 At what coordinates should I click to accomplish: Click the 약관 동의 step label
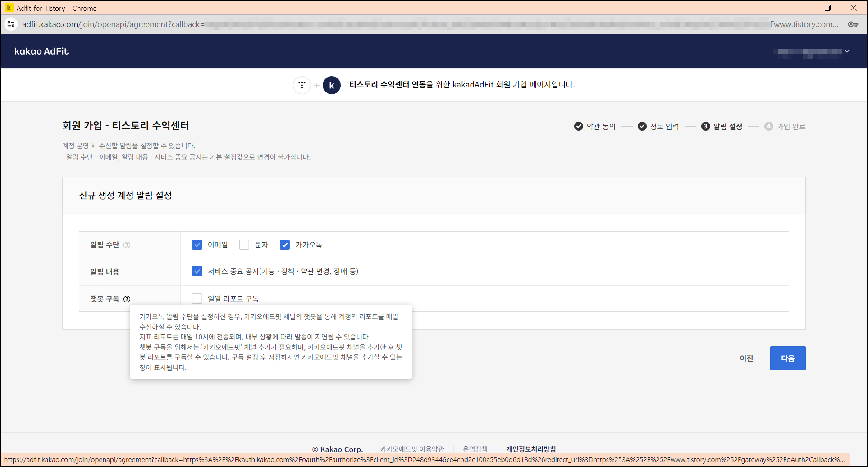601,127
